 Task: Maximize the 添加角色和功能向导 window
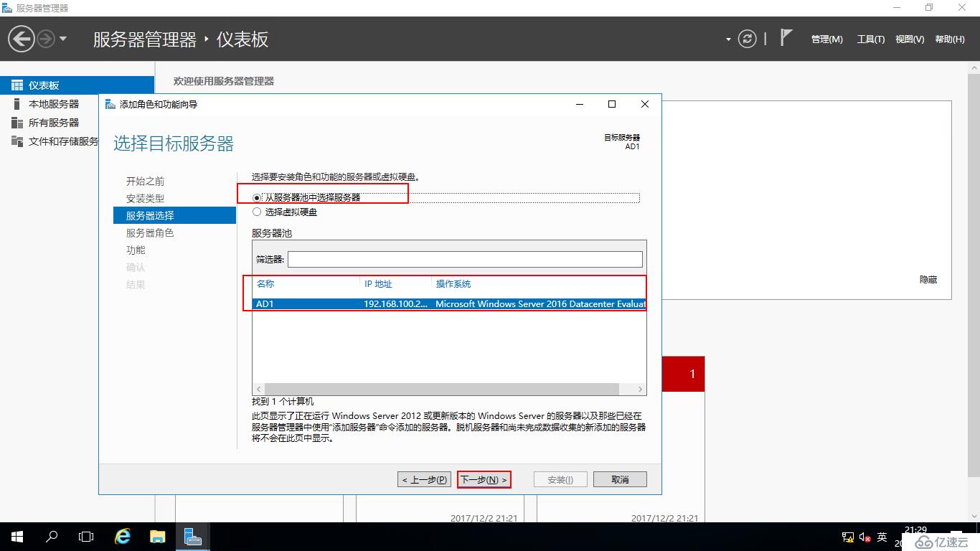(612, 104)
